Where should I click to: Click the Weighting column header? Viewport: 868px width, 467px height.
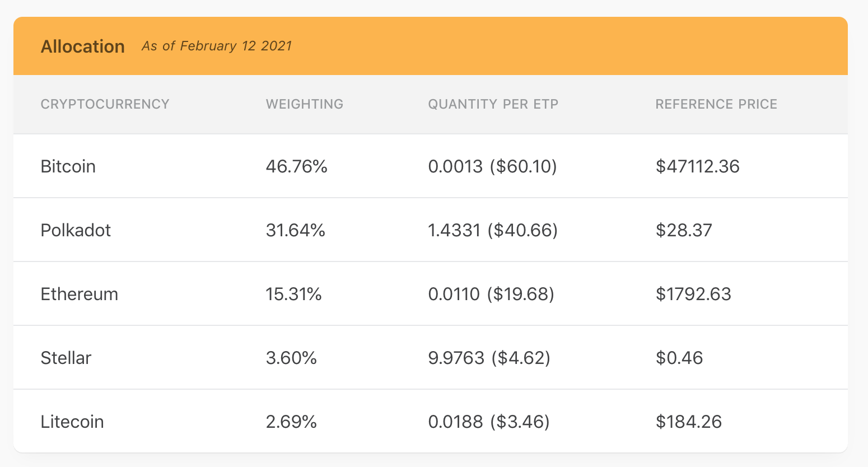point(305,104)
